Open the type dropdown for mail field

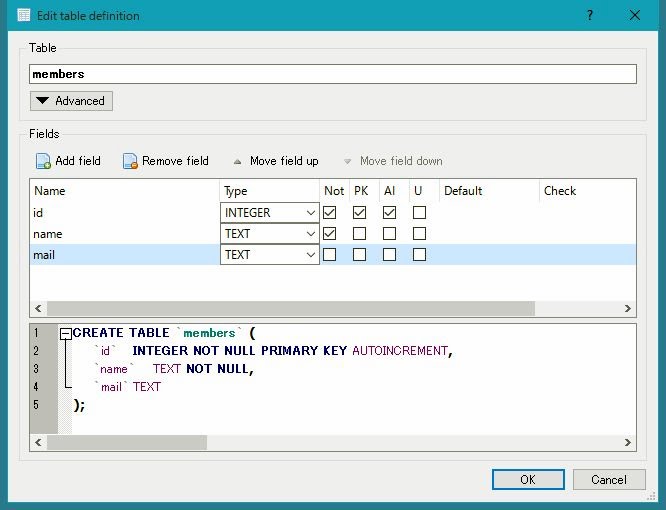[309, 255]
